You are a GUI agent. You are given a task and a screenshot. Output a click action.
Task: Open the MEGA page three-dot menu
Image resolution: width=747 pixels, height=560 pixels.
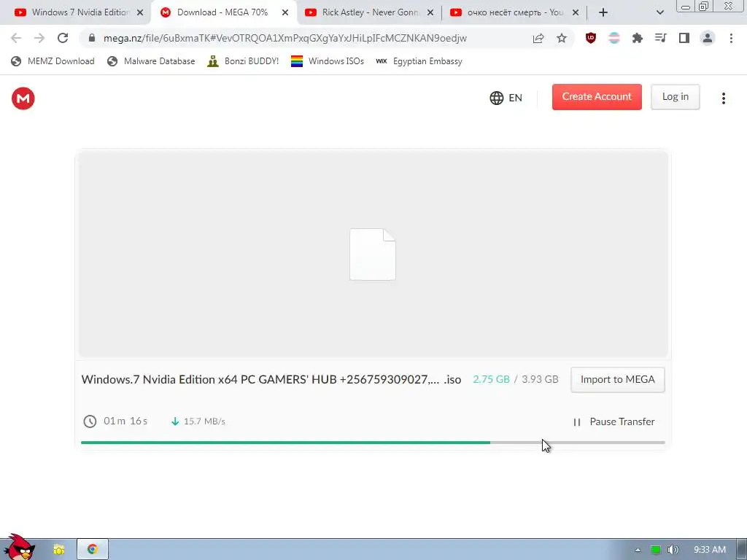pos(723,98)
